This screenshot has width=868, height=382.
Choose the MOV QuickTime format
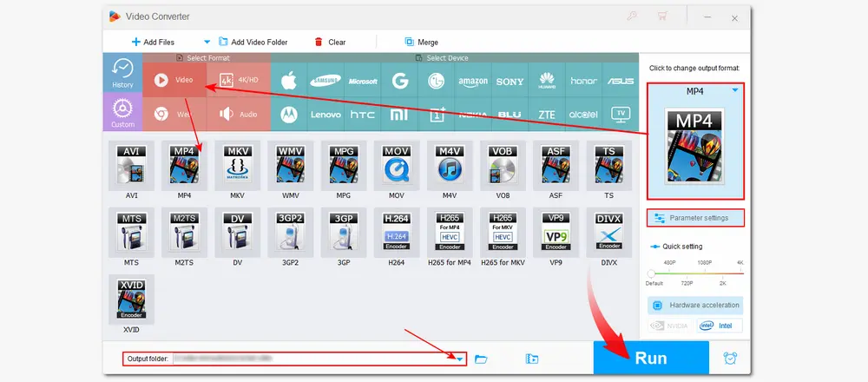click(x=397, y=166)
